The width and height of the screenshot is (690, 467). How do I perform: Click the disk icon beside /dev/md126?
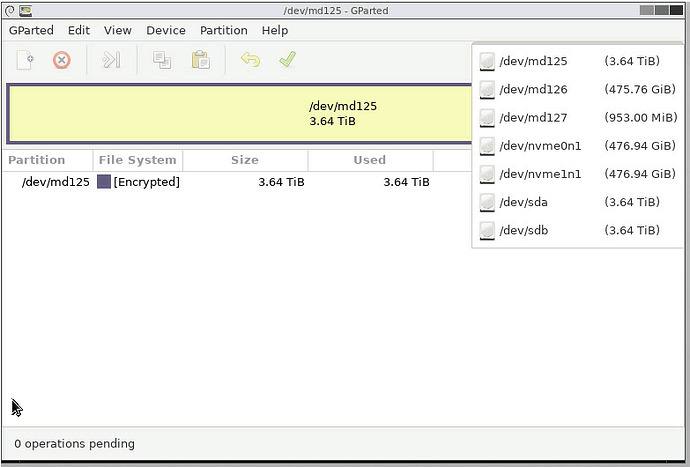487,89
